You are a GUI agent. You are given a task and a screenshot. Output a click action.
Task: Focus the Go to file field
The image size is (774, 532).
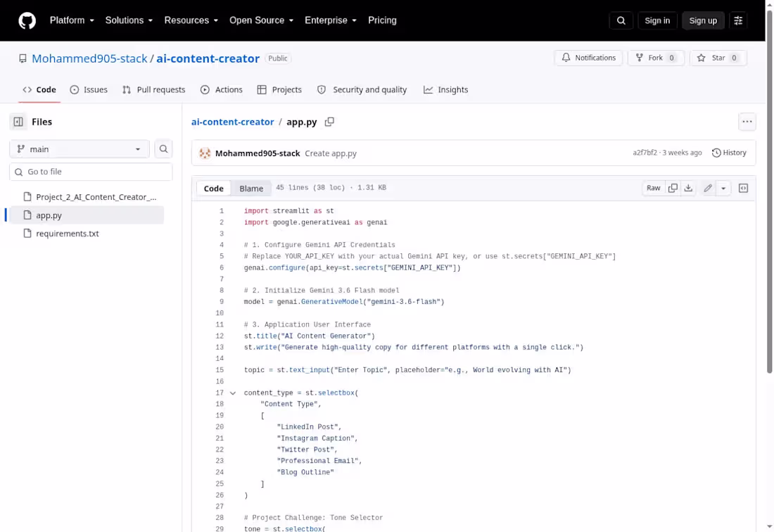[x=91, y=172]
